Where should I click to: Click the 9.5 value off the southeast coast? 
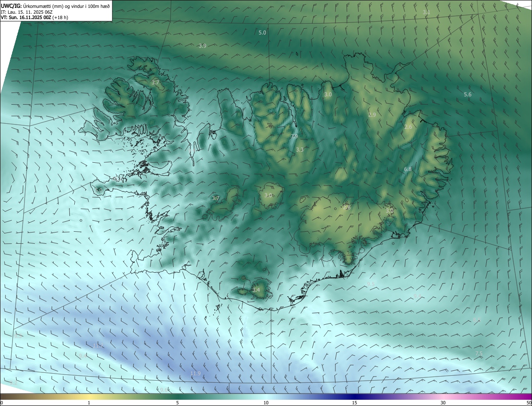(x=371, y=284)
